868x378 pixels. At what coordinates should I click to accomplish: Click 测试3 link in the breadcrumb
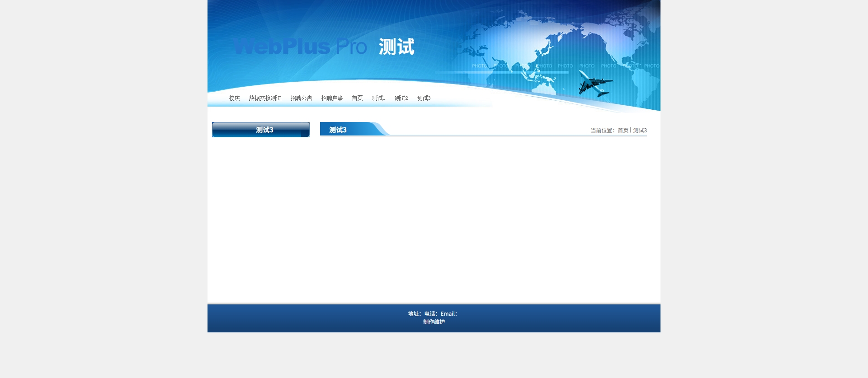[640, 131]
